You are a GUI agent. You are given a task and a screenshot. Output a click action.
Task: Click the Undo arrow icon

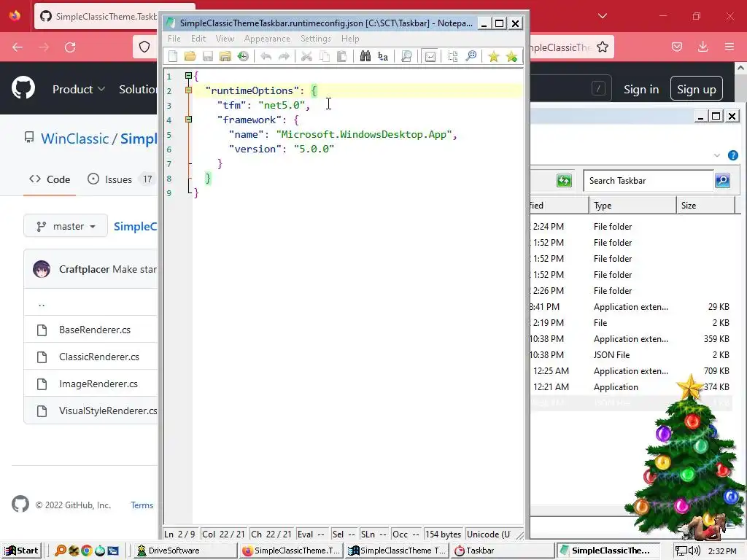tap(266, 57)
